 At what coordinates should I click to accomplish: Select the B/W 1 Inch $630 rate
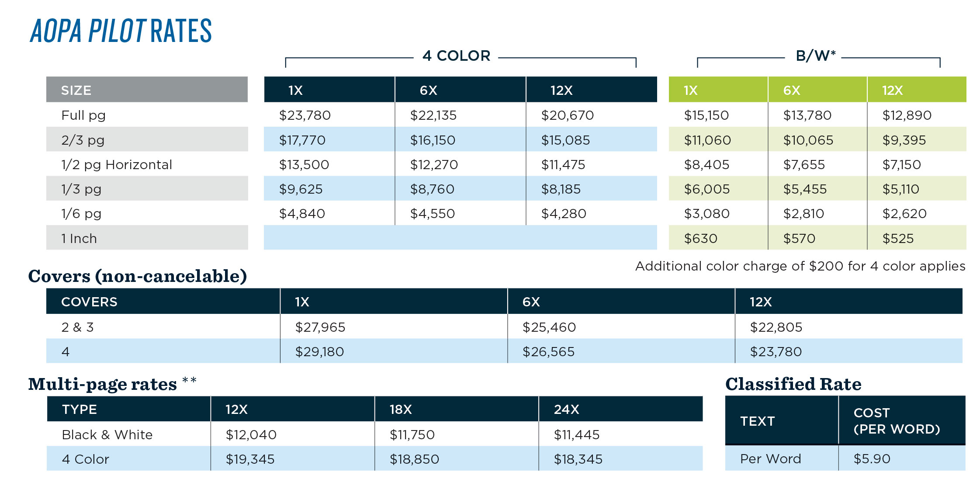coord(701,239)
